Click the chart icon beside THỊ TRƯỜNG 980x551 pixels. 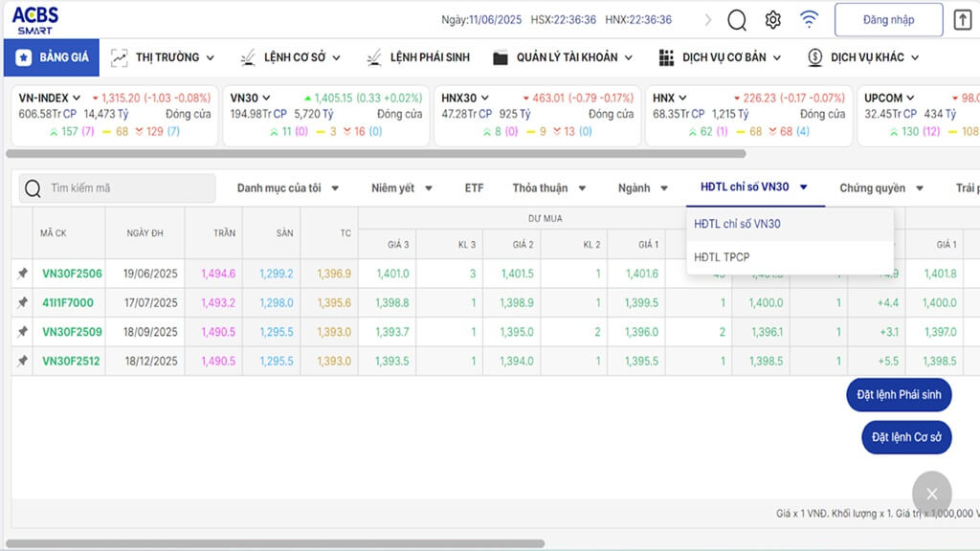(x=119, y=57)
